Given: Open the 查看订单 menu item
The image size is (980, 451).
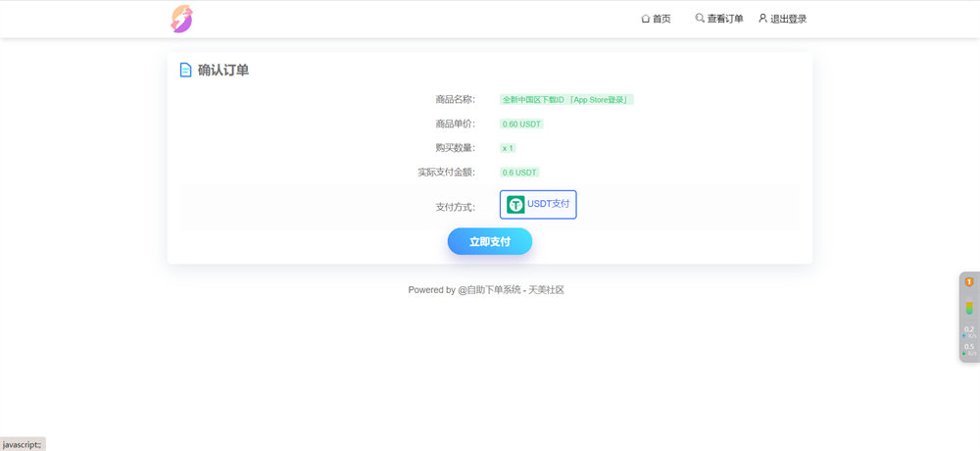Looking at the screenshot, I should tap(725, 19).
